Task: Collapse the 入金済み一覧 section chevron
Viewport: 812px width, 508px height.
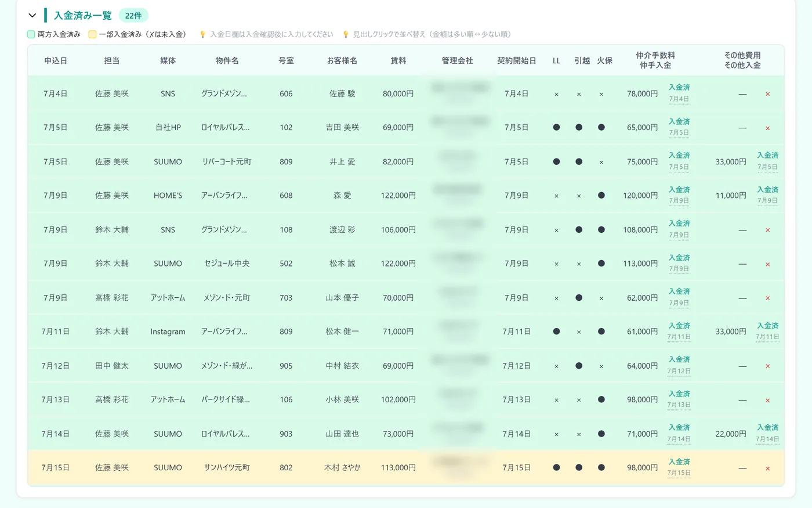Action: 32,16
